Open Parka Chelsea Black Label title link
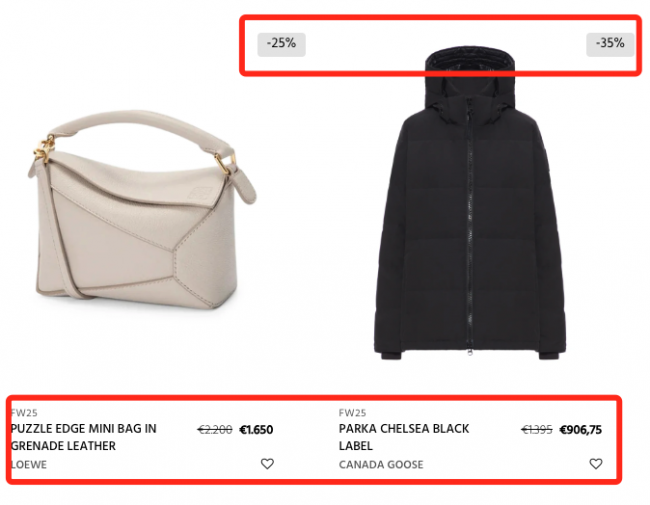 [404, 437]
